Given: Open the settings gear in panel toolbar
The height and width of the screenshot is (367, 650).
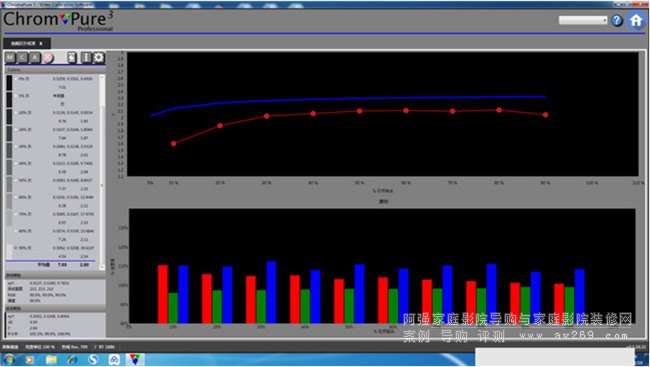Looking at the screenshot, I should [99, 58].
